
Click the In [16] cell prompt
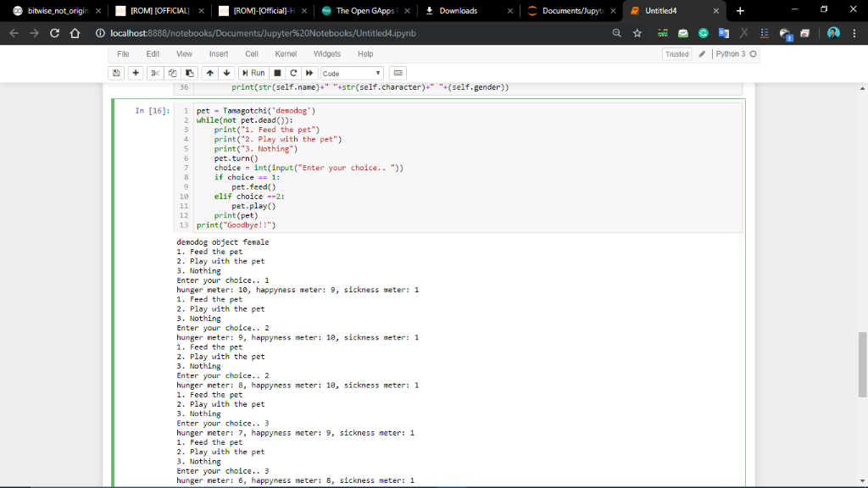(153, 111)
